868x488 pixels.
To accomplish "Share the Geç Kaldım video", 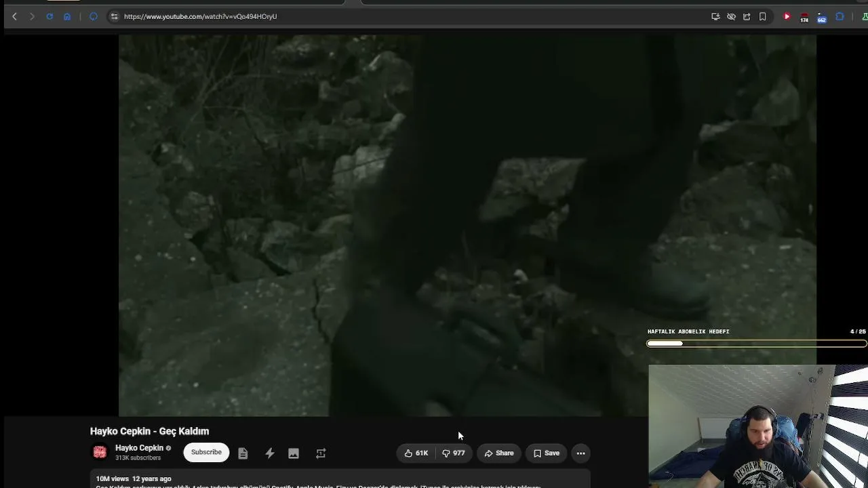I will [x=498, y=453].
